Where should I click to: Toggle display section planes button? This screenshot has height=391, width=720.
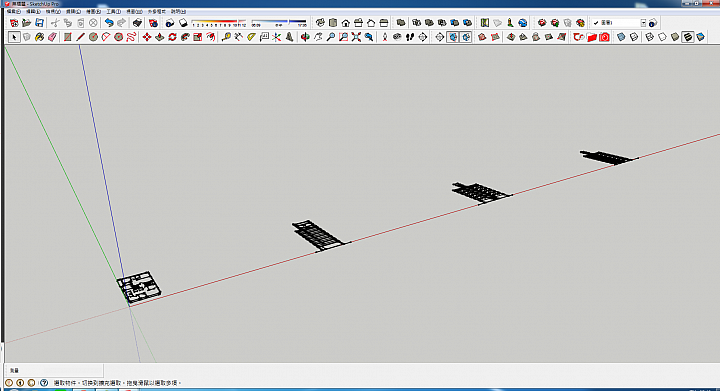tap(453, 37)
